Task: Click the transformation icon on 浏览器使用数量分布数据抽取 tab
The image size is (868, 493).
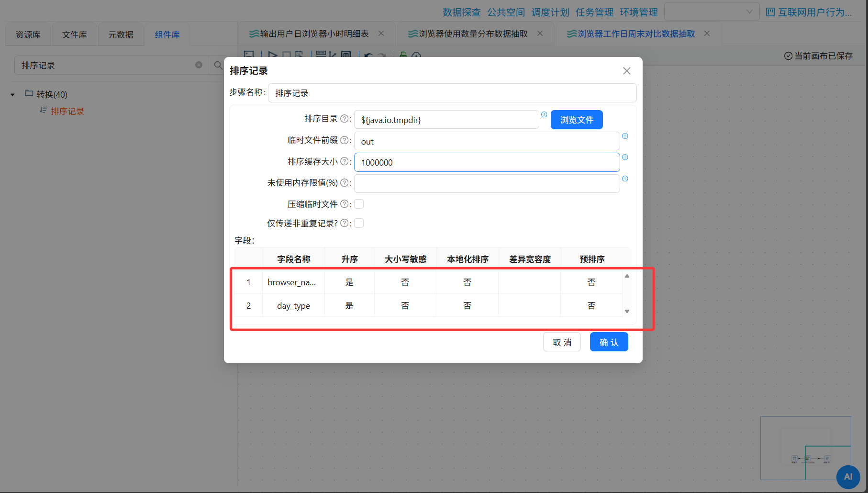Action: coord(413,34)
